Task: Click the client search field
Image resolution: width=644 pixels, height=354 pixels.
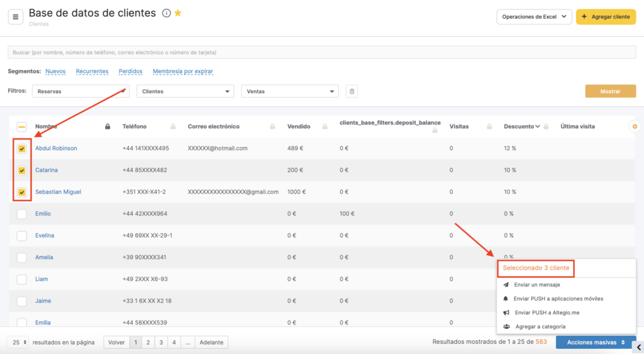Action: tap(314, 52)
